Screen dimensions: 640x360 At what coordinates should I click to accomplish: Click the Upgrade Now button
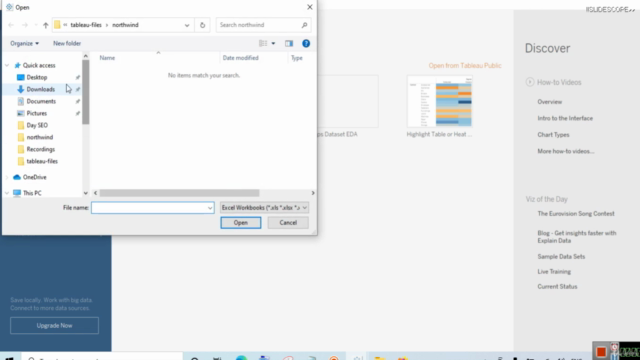[54, 325]
